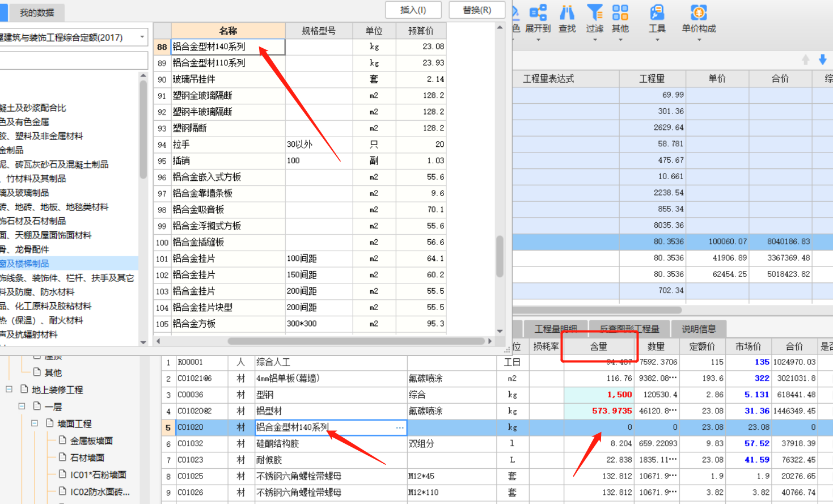Image resolution: width=833 pixels, height=504 pixels.
Task: Click the 规格型号 column header
Action: tap(319, 31)
